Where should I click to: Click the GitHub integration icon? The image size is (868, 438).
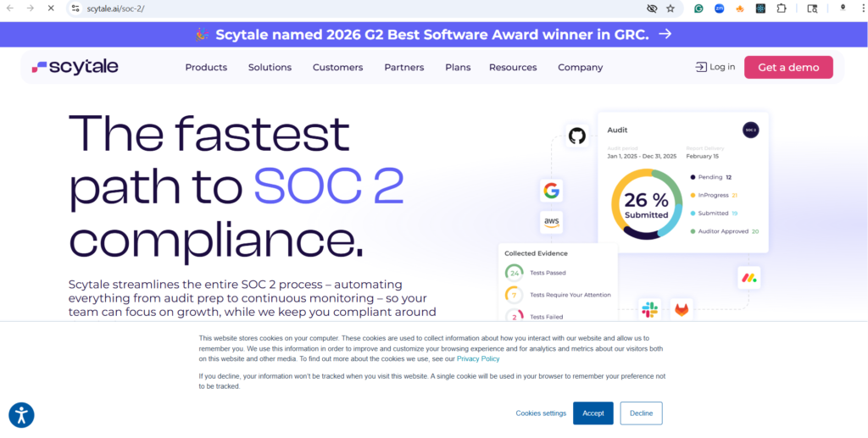click(577, 136)
